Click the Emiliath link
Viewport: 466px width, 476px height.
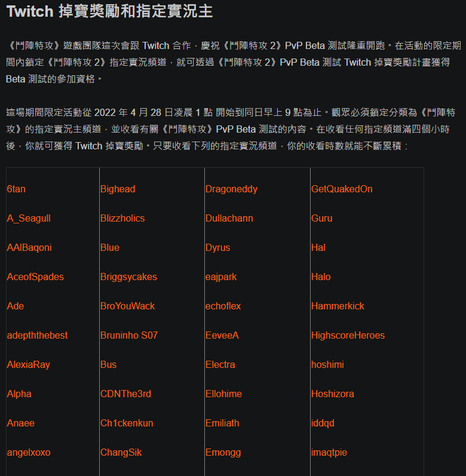222,423
